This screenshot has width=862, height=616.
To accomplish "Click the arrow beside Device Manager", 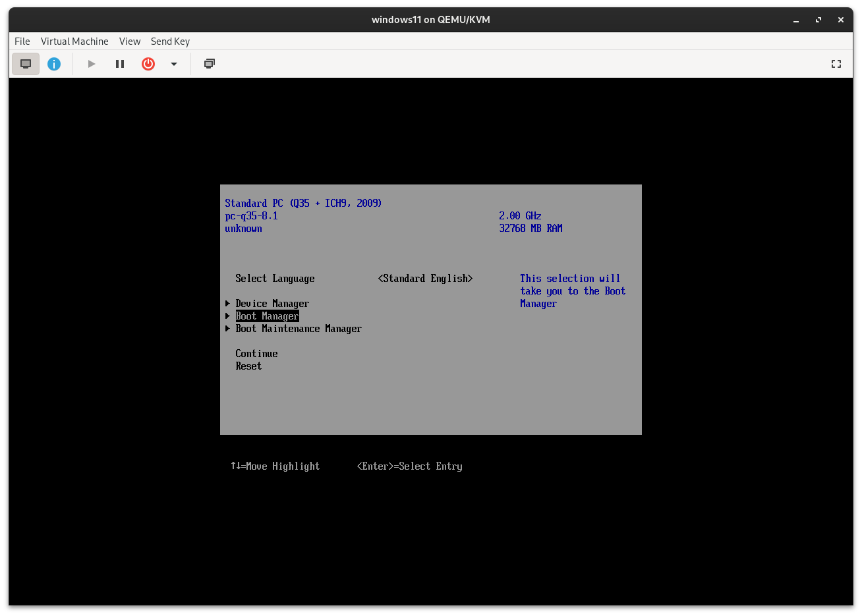I will click(x=227, y=304).
